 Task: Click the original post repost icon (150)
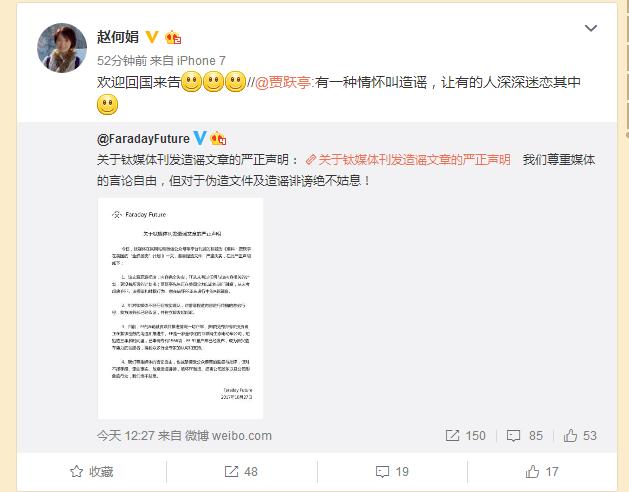tap(465, 435)
